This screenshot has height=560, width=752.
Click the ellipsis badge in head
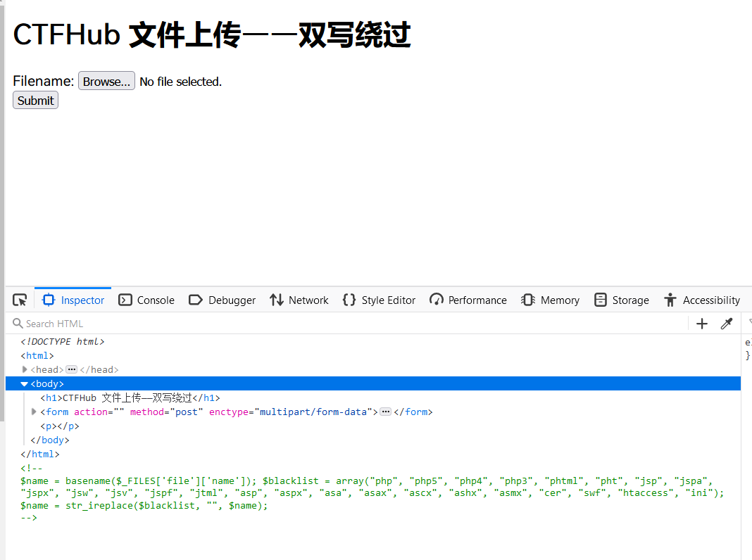coord(71,369)
